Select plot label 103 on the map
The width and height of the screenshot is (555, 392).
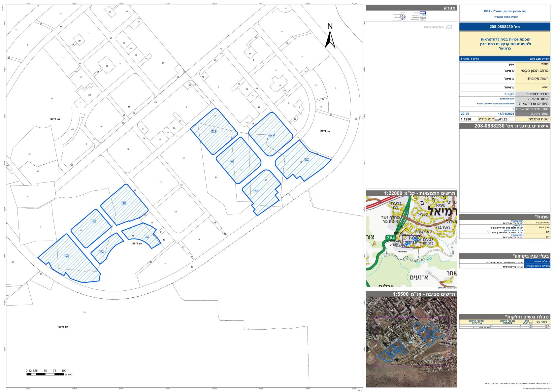click(123, 203)
